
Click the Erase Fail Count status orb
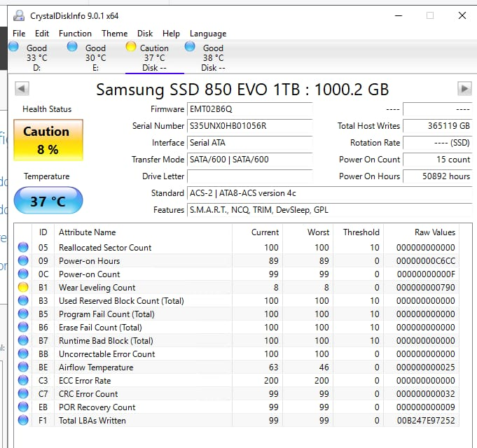(23, 327)
